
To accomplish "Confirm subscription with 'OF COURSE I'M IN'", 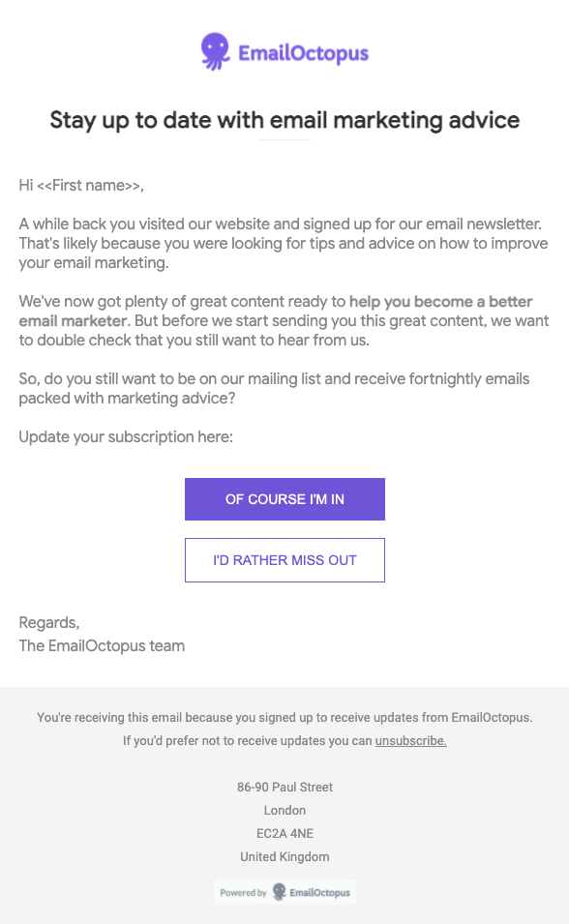I will coord(284,499).
